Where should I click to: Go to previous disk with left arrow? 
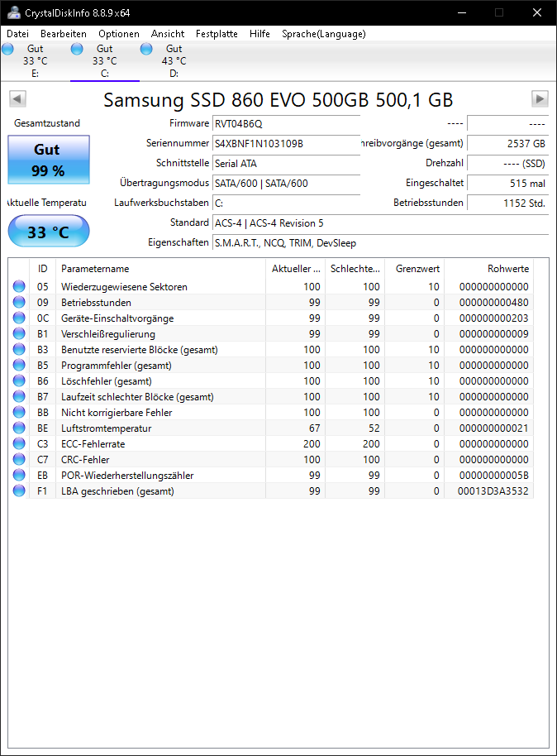click(x=17, y=98)
